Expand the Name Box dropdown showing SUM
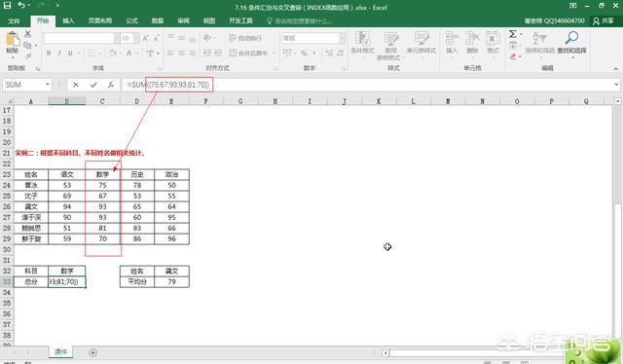The height and width of the screenshot is (364, 623). coord(48,85)
